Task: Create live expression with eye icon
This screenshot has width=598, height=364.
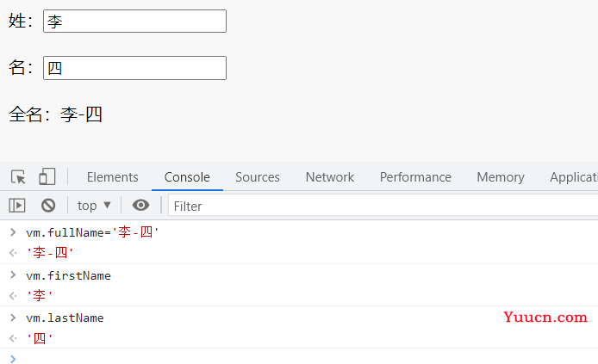Action: point(140,205)
